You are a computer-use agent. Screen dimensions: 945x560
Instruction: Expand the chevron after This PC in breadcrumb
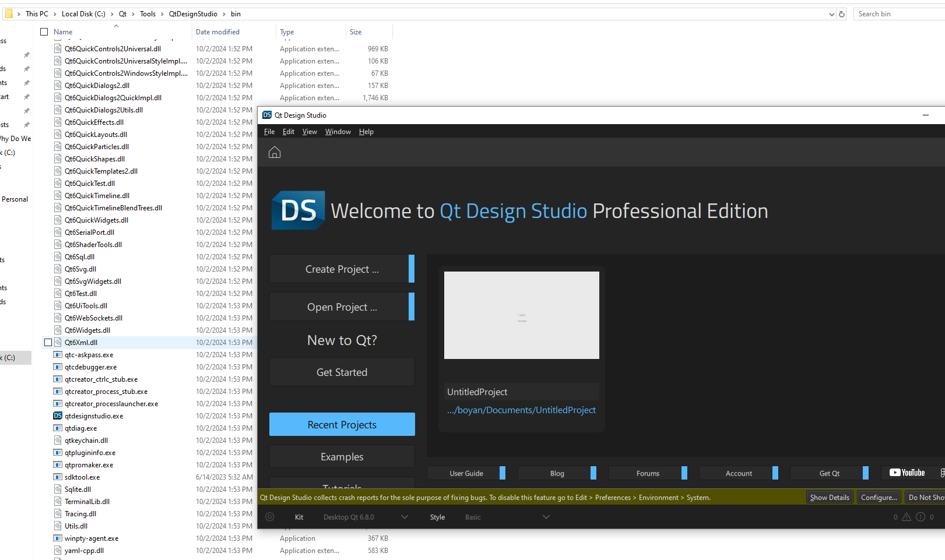pos(55,14)
